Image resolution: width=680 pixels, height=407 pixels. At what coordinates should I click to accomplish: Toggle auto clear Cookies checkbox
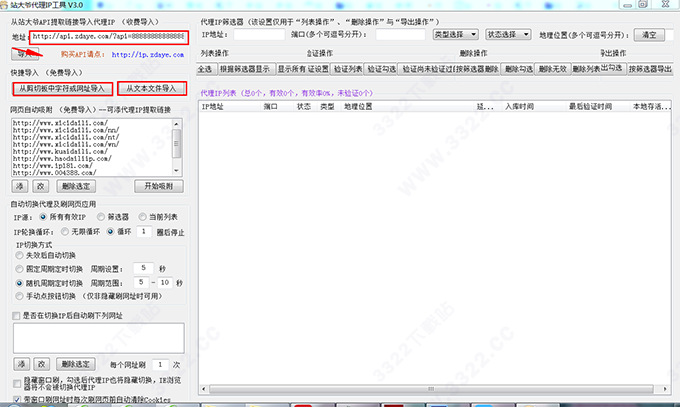pyautogui.click(x=17, y=399)
